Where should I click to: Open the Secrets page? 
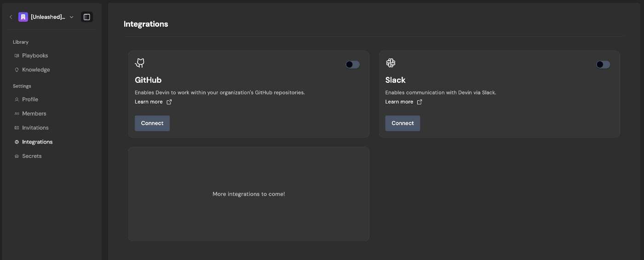tap(32, 156)
